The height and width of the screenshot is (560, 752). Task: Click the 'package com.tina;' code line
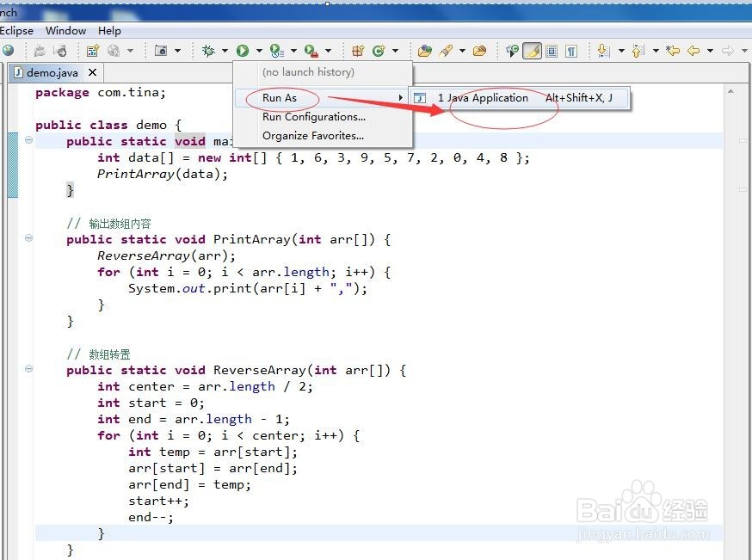coord(101,93)
